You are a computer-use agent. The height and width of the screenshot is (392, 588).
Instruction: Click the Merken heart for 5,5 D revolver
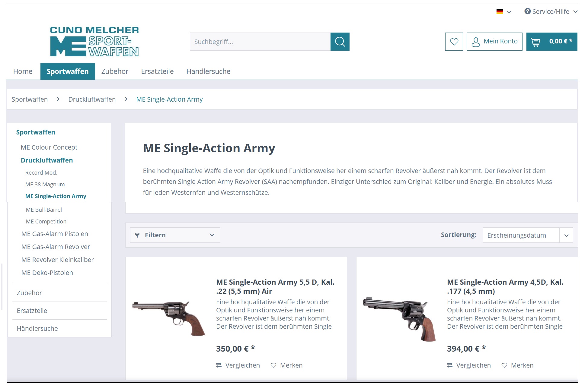point(273,365)
